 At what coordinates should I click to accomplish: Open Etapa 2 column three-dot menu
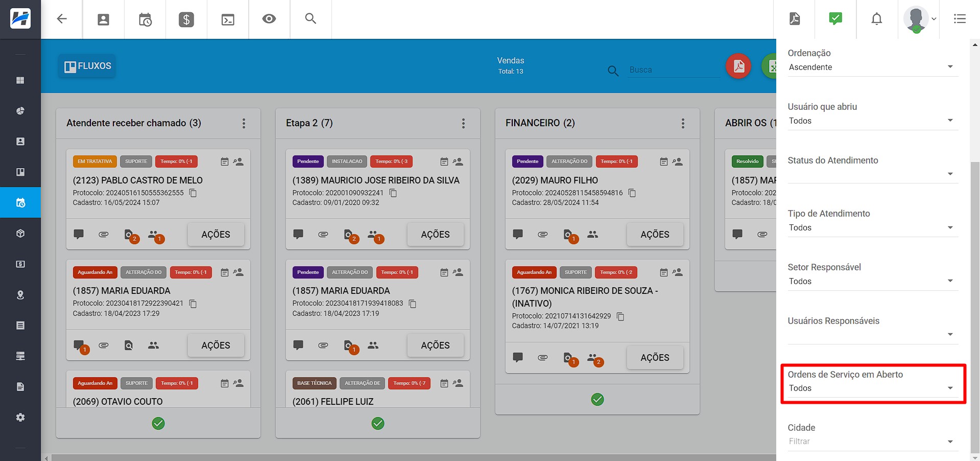463,123
